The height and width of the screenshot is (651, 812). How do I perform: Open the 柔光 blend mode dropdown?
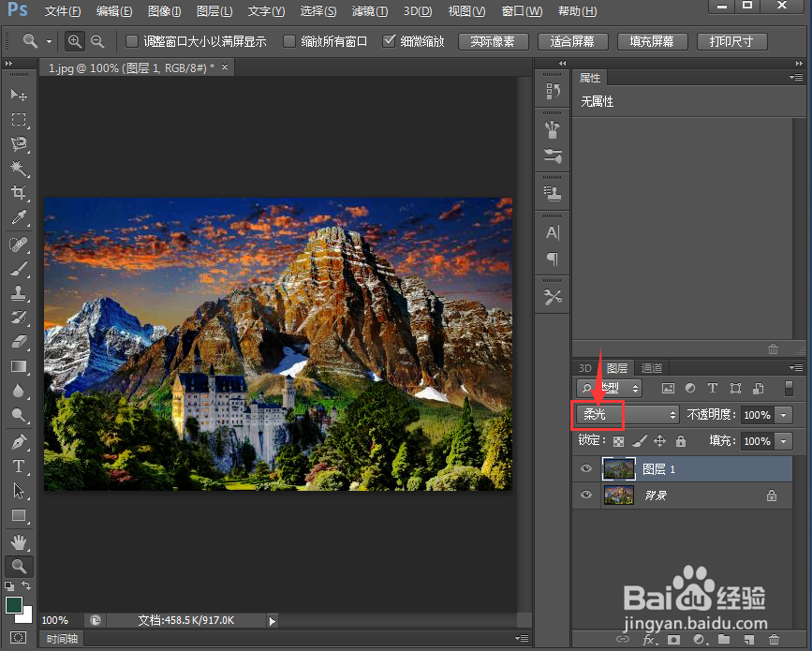point(627,414)
